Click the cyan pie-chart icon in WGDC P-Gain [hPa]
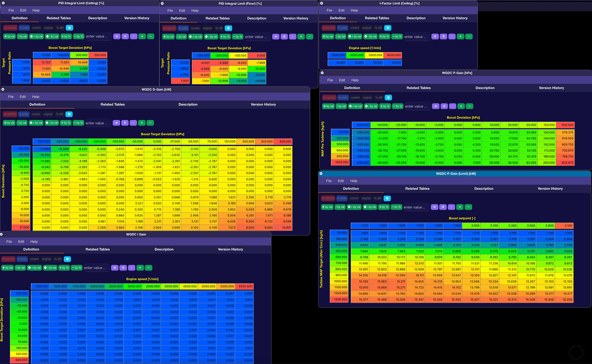This screenshot has height=364, width=592. click(388, 98)
